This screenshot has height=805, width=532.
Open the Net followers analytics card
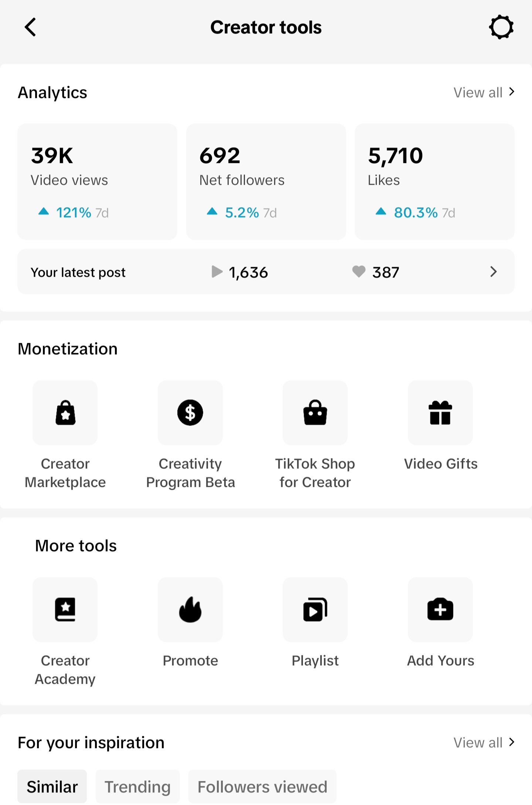point(266,182)
